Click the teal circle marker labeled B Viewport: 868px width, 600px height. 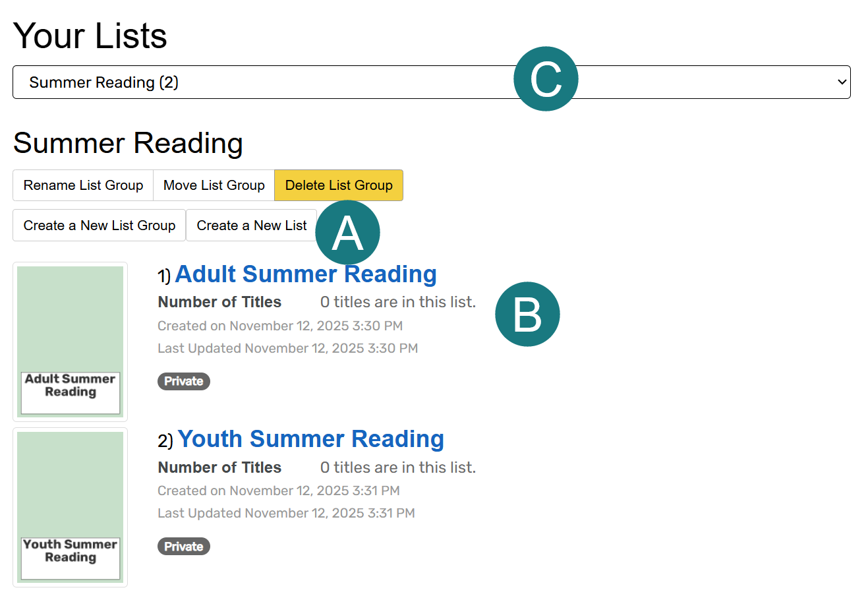coord(527,315)
